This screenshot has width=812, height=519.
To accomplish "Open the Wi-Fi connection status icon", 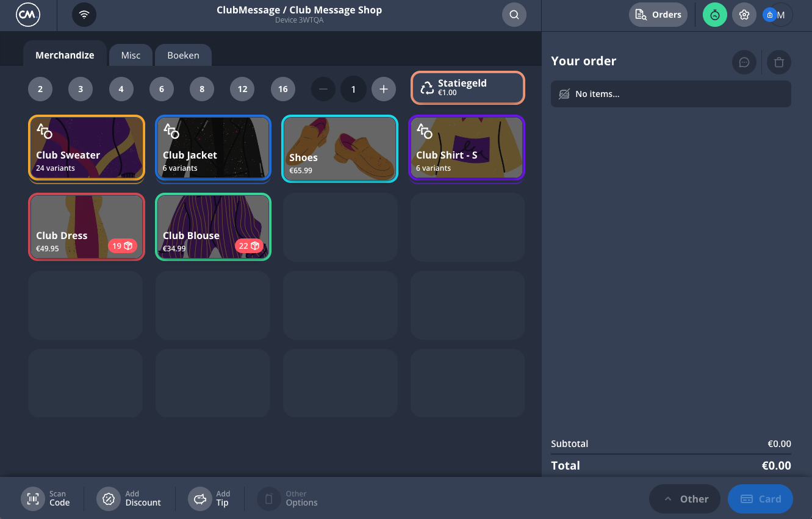I will 84,15.
